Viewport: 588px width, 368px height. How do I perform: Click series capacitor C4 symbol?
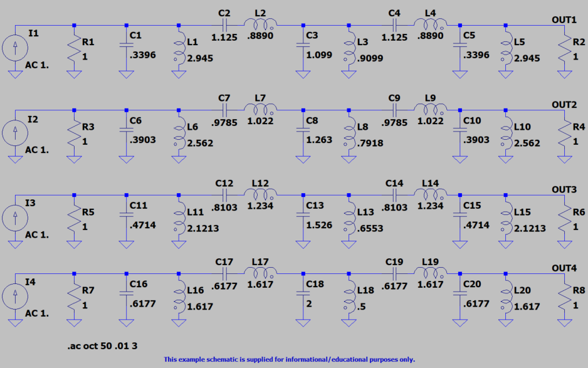click(394, 26)
